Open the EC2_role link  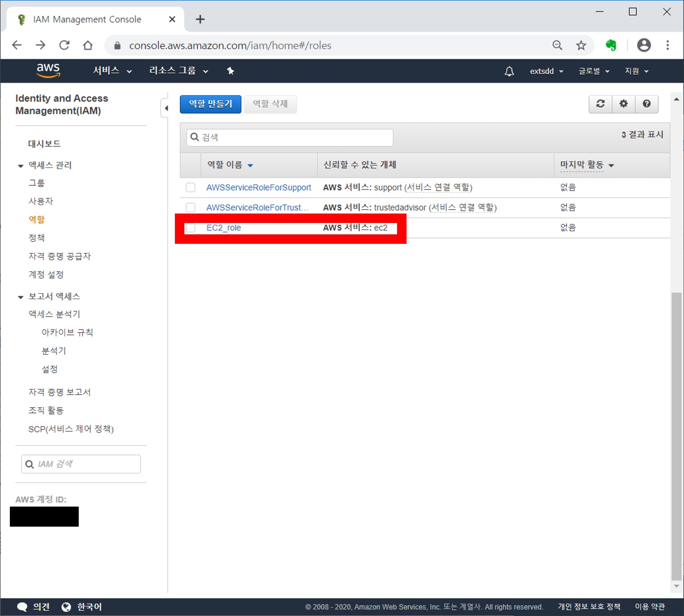[224, 228]
